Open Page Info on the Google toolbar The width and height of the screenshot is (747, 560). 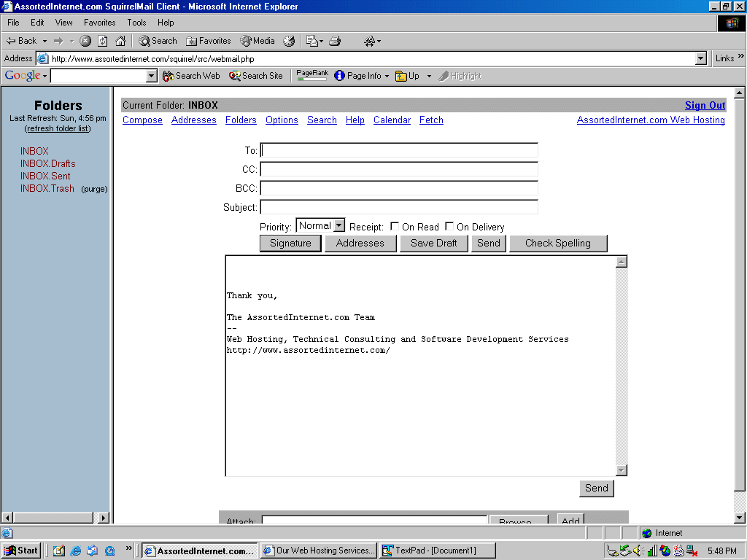coord(357,76)
